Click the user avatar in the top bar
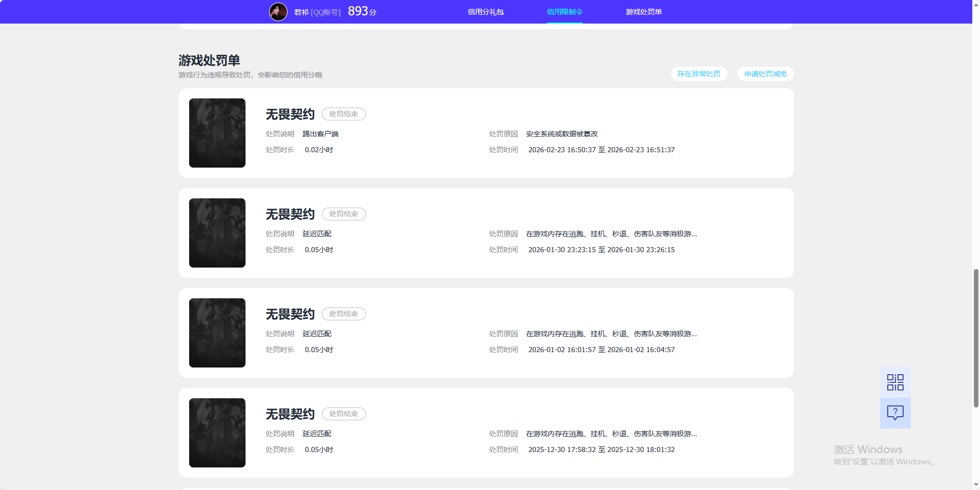Image resolution: width=980 pixels, height=490 pixels. coord(278,11)
